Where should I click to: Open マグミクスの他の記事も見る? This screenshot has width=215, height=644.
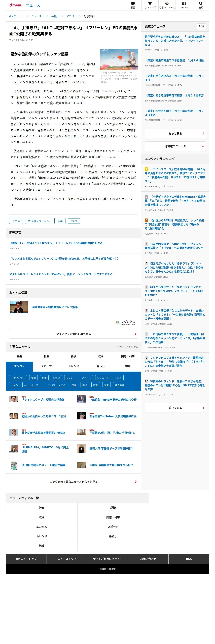[x=74, y=334]
